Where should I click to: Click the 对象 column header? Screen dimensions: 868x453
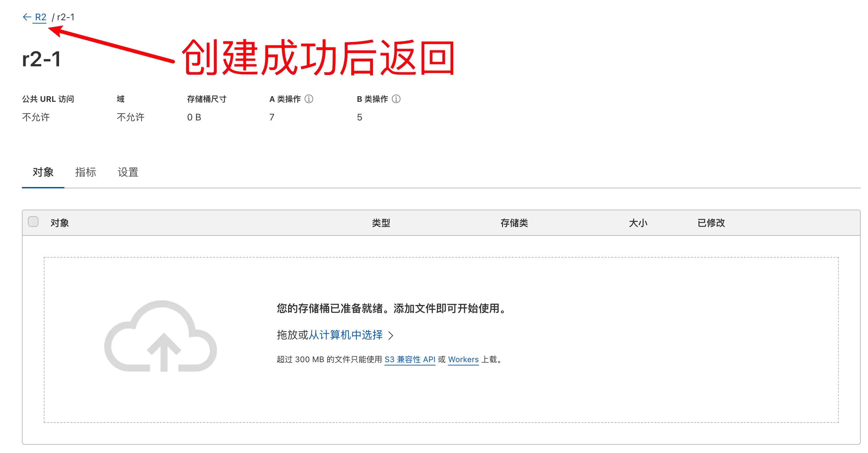[x=60, y=223]
